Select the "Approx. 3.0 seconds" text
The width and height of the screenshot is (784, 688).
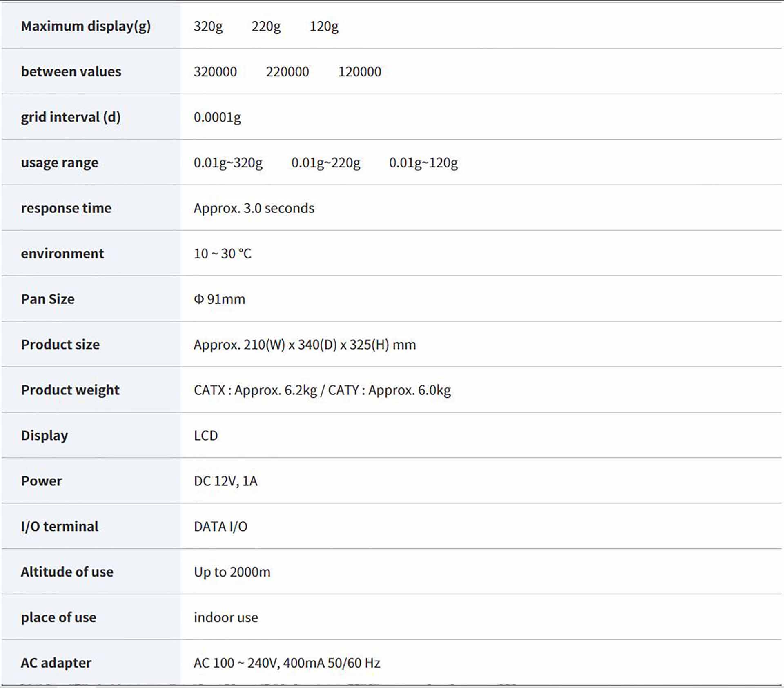tap(254, 208)
